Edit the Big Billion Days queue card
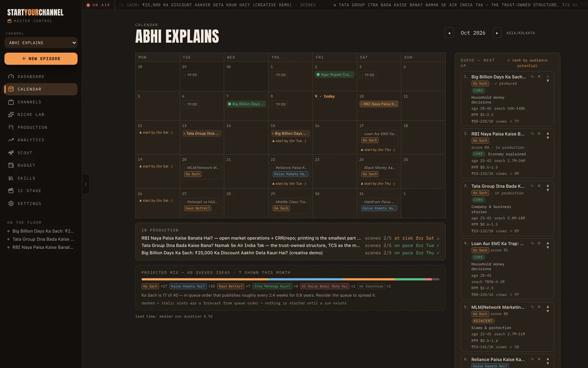This screenshot has height=368, width=588. point(532,77)
